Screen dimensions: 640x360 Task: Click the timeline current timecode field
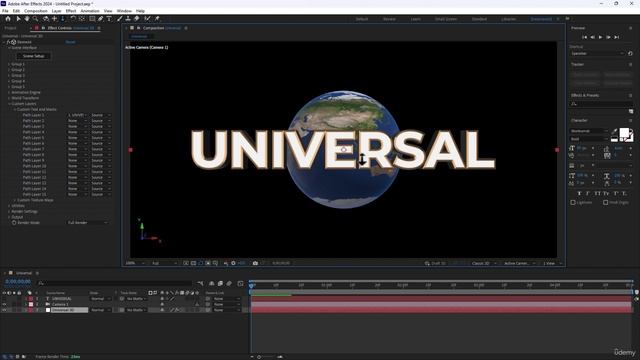click(x=18, y=282)
